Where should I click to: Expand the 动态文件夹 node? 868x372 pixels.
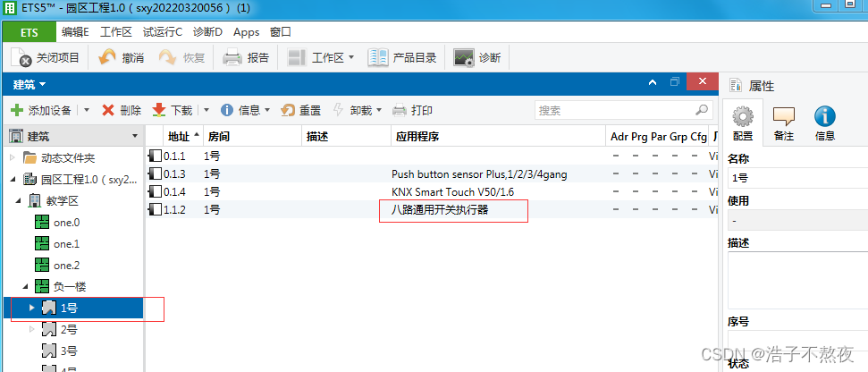pyautogui.click(x=13, y=158)
